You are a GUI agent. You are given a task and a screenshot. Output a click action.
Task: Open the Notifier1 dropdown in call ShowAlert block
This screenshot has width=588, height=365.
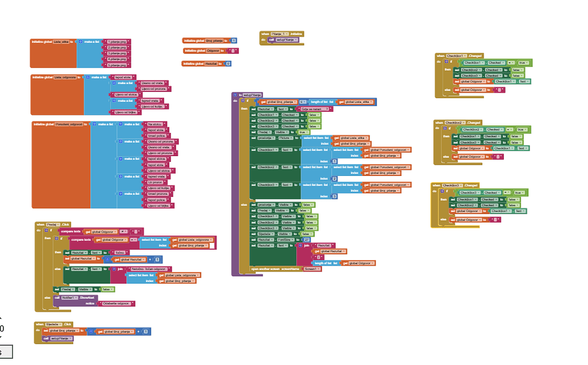click(69, 297)
